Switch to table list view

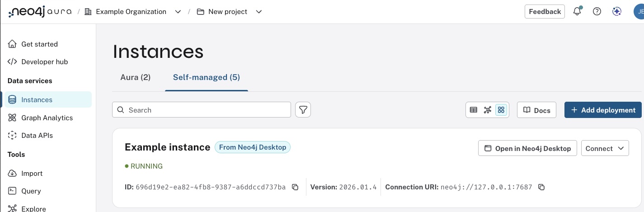pyautogui.click(x=474, y=110)
